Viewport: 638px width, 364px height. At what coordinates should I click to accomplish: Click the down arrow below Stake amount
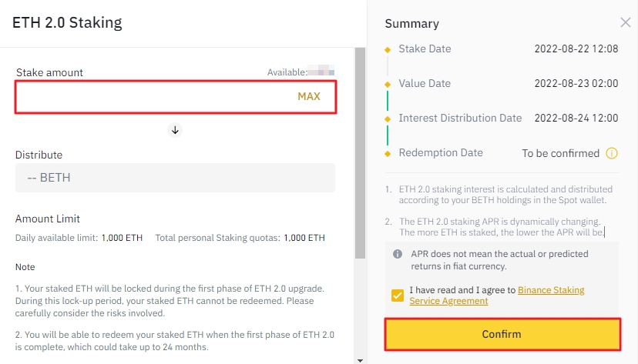175,130
